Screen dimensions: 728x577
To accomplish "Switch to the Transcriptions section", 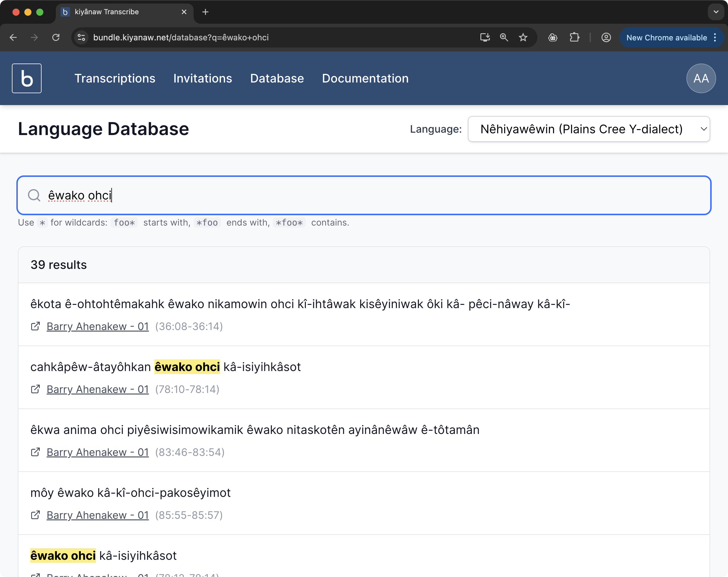I will point(115,78).
